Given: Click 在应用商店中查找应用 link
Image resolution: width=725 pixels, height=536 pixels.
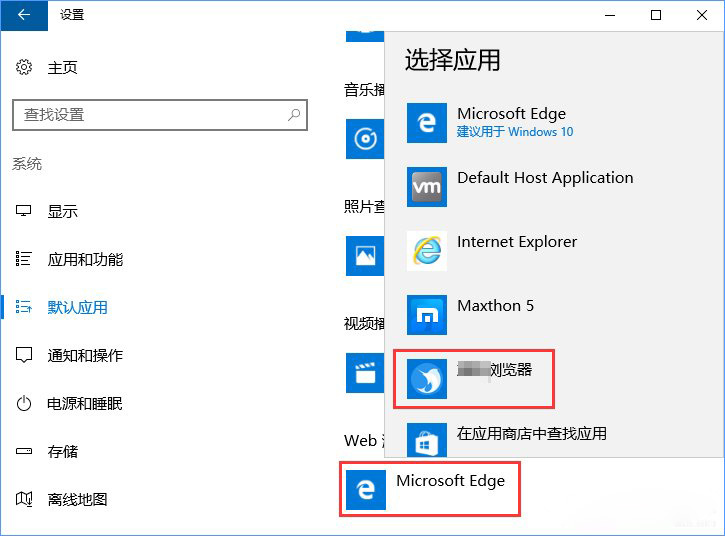Looking at the screenshot, I should (x=531, y=434).
